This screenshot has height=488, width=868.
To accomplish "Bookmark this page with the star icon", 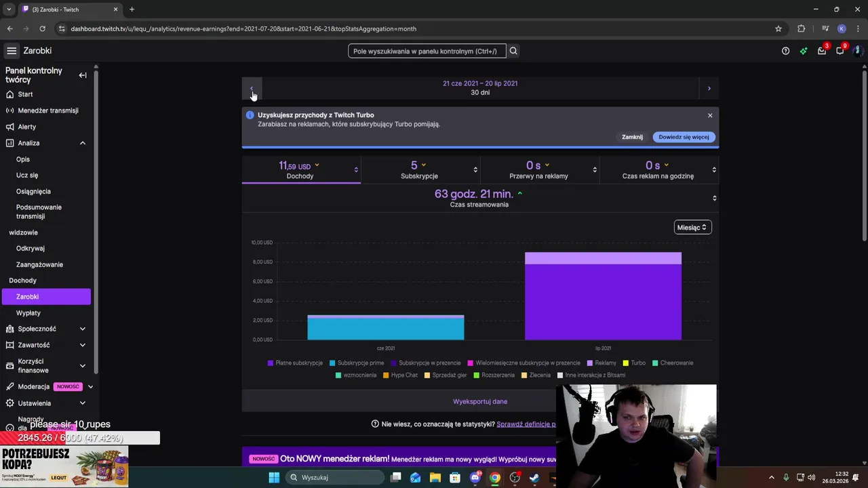I will [x=778, y=28].
